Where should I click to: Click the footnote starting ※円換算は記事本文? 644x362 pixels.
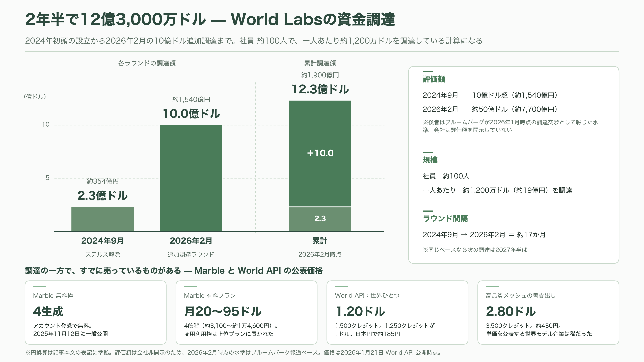234,353
